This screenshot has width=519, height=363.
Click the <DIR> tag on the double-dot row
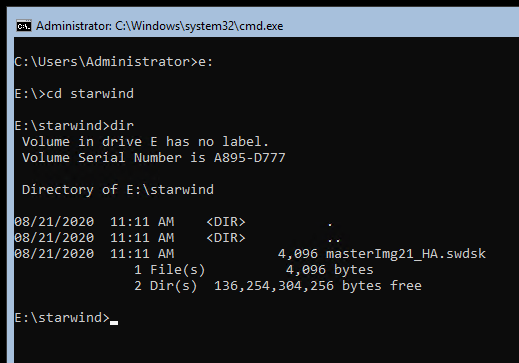pos(226,238)
